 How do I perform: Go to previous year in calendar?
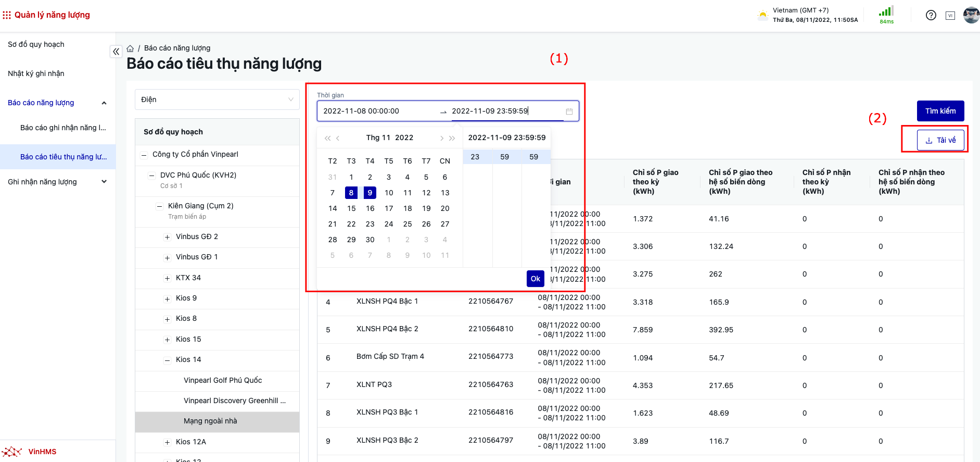327,138
